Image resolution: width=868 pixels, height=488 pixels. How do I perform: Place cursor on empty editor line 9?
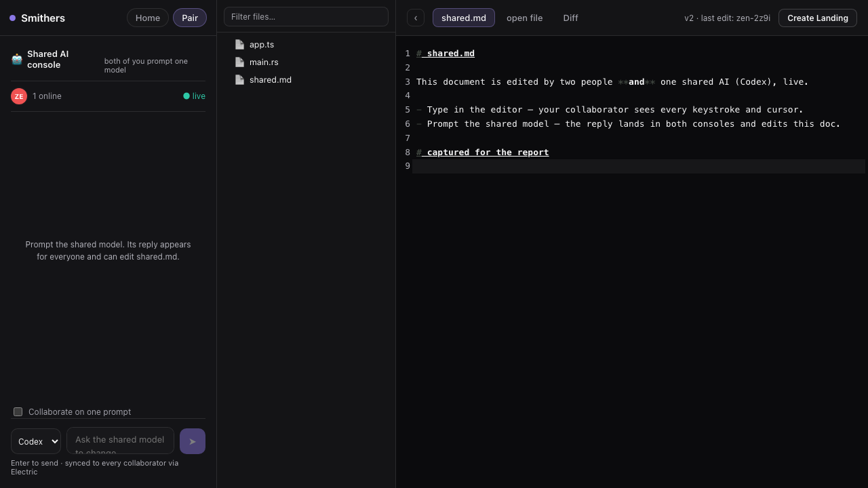click(639, 166)
